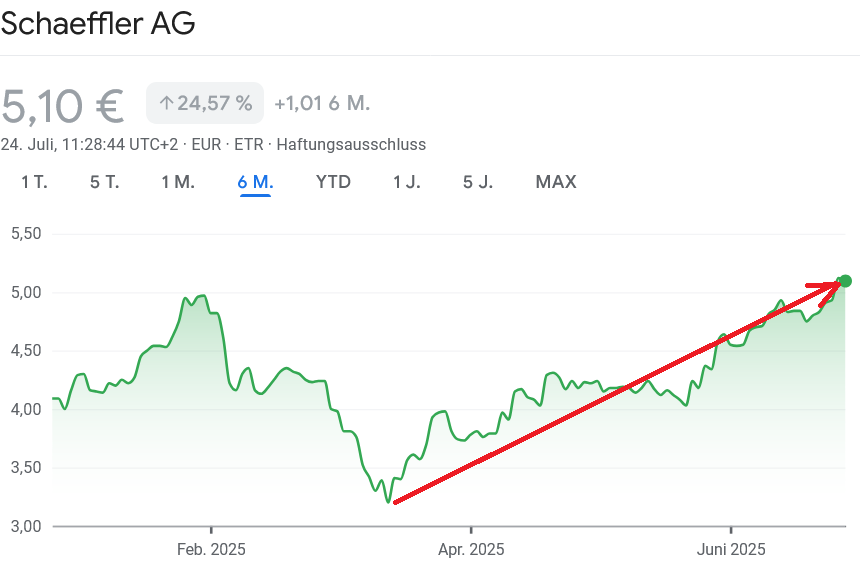Show the MAX time range
The image size is (860, 563).
(556, 182)
